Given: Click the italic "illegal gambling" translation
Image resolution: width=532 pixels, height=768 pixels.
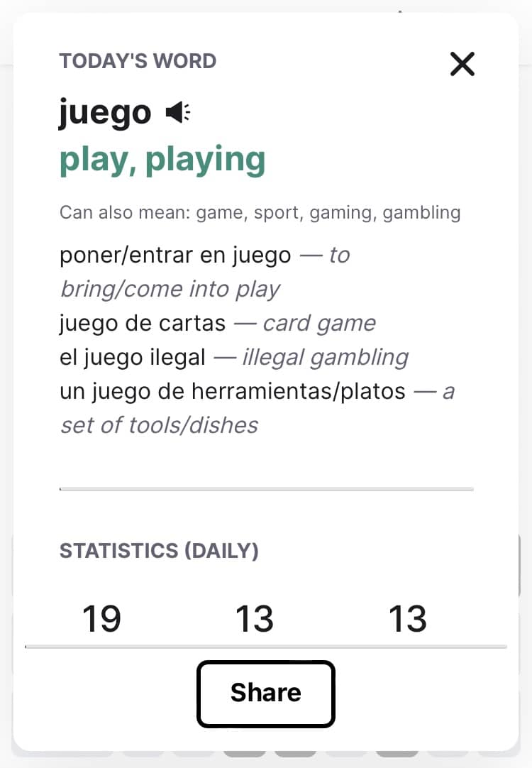Looking at the screenshot, I should click(x=326, y=358).
